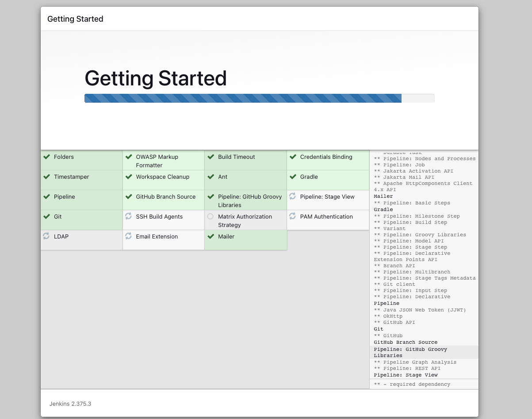This screenshot has height=419, width=532.
Task: Click the Getting Started dialog title
Action: [75, 19]
